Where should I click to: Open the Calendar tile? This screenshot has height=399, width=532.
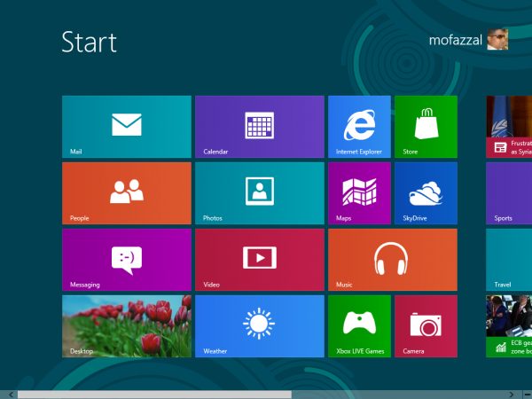point(260,127)
